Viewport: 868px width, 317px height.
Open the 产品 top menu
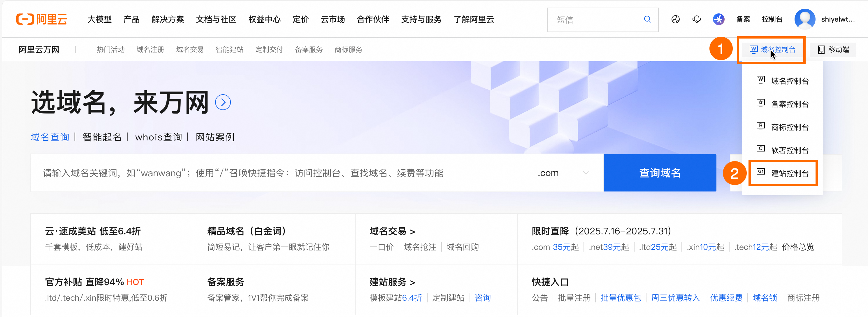[x=131, y=19]
